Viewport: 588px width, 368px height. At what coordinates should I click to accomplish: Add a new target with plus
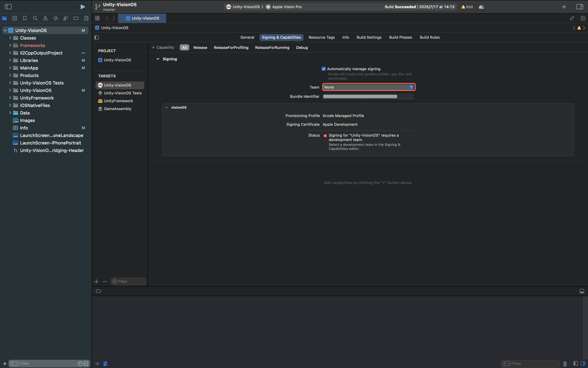pos(97,282)
